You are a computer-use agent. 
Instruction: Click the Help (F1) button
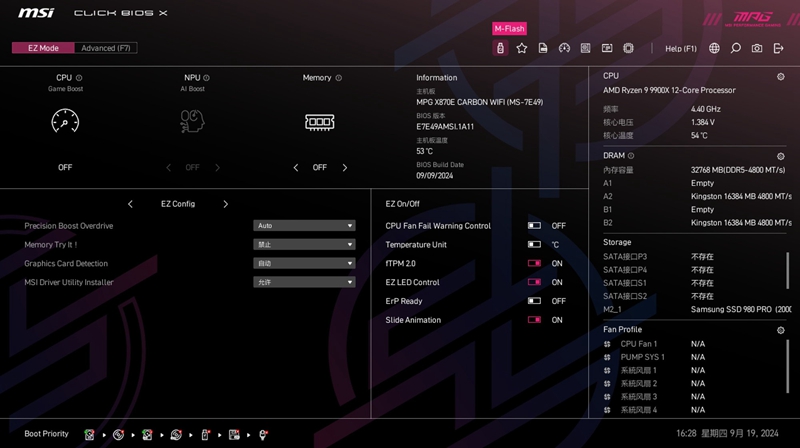click(681, 48)
